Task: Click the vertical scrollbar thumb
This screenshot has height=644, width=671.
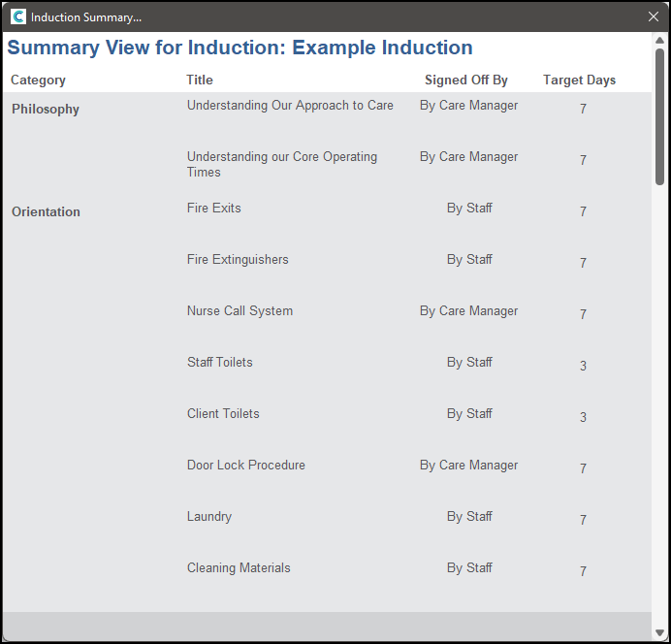Action: [x=659, y=114]
